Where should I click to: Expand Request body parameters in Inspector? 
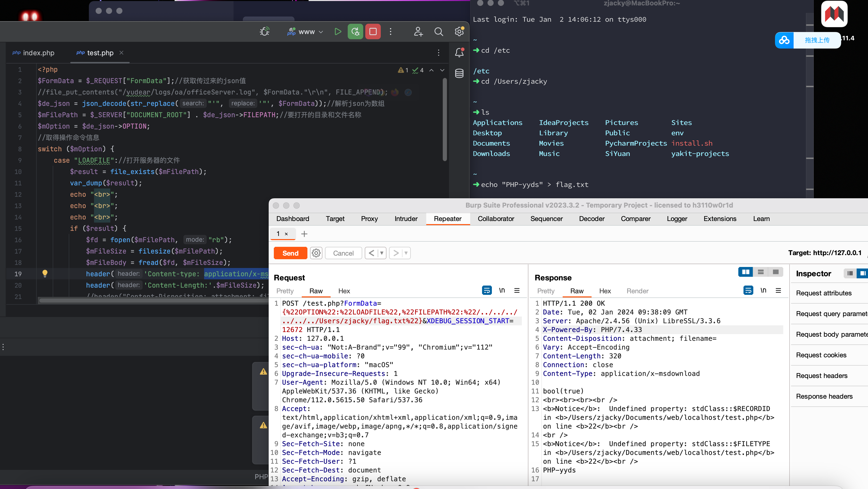click(832, 334)
